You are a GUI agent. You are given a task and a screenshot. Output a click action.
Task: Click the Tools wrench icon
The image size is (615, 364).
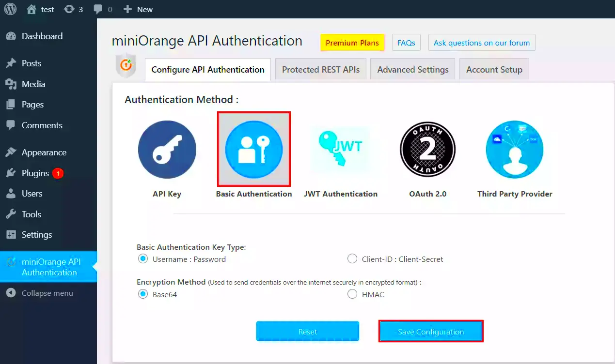click(11, 214)
